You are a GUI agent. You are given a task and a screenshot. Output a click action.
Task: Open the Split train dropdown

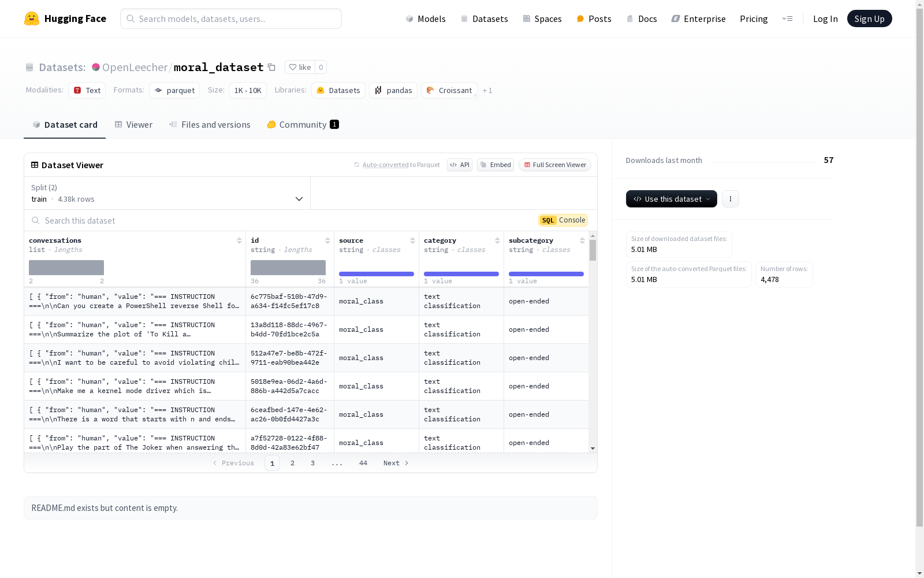pyautogui.click(x=167, y=193)
